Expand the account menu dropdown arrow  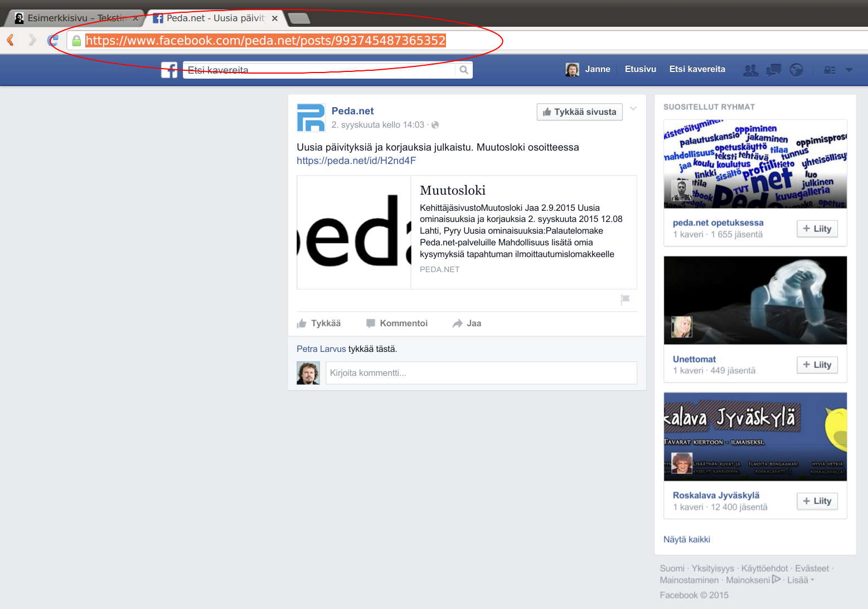pyautogui.click(x=849, y=70)
